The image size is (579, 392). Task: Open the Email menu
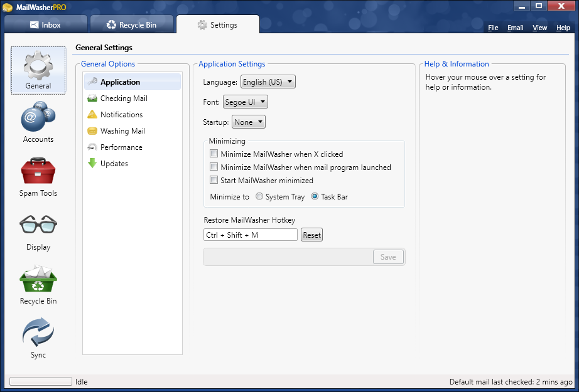click(515, 28)
